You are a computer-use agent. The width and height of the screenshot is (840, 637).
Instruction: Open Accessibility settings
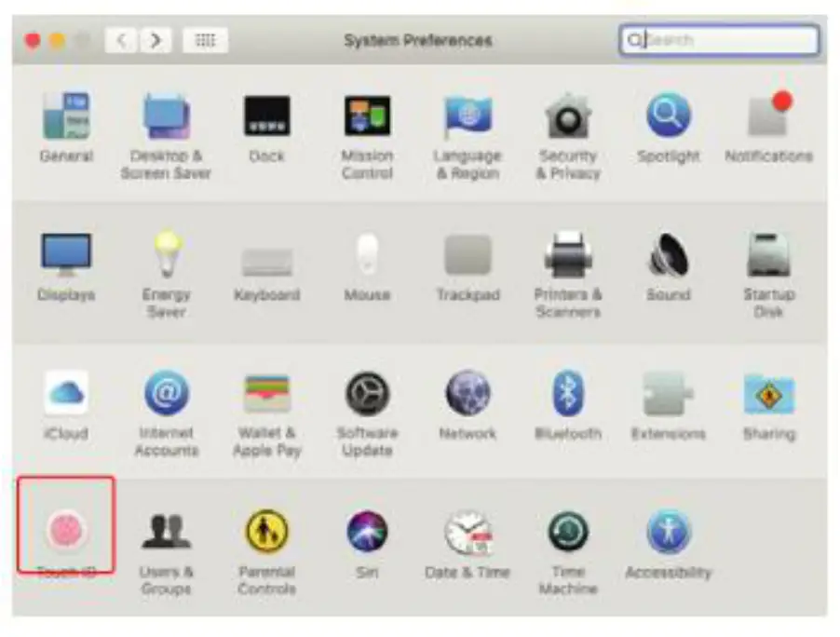click(667, 531)
